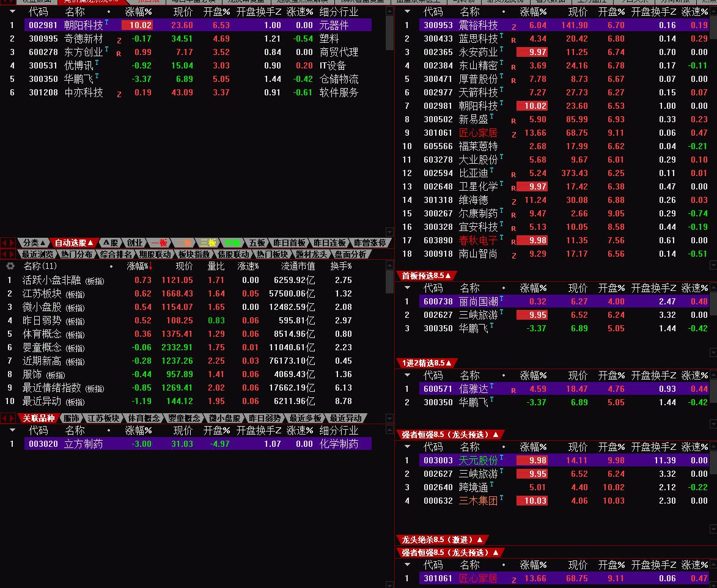
Task: Open column menu triangle in top-right table header
Action: coord(408,12)
